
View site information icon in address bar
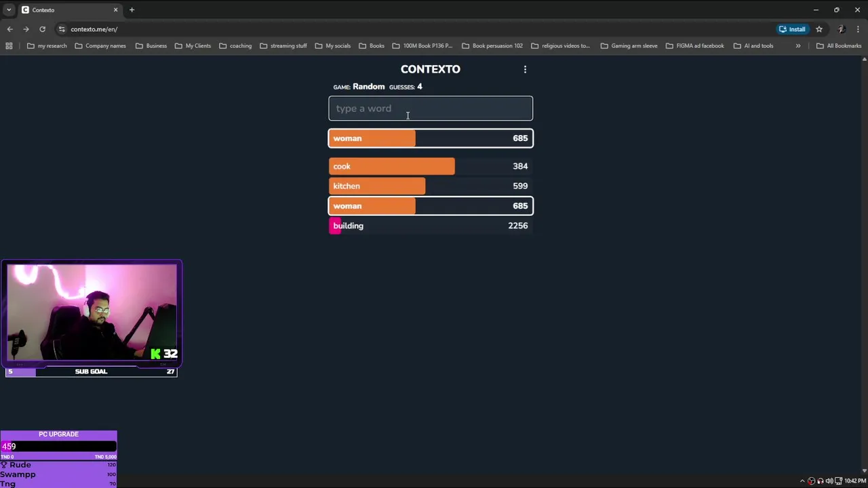click(x=62, y=29)
